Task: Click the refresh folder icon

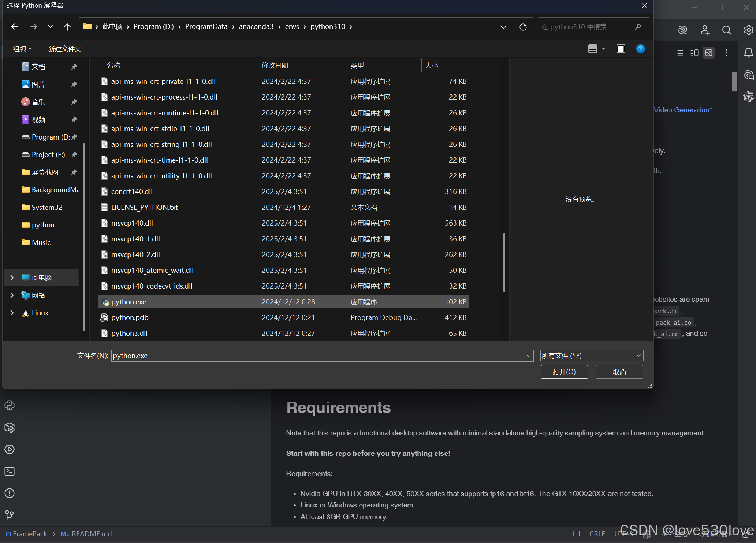Action: coord(523,27)
